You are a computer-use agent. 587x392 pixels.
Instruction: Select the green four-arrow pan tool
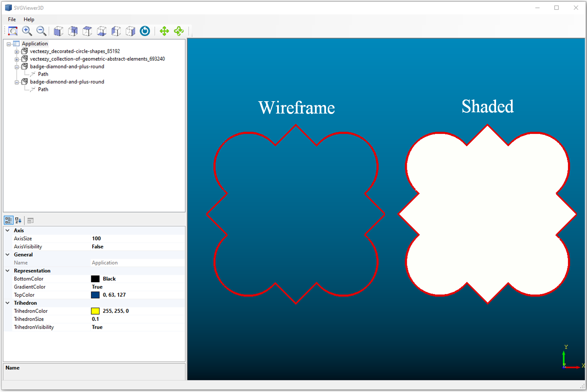(164, 31)
